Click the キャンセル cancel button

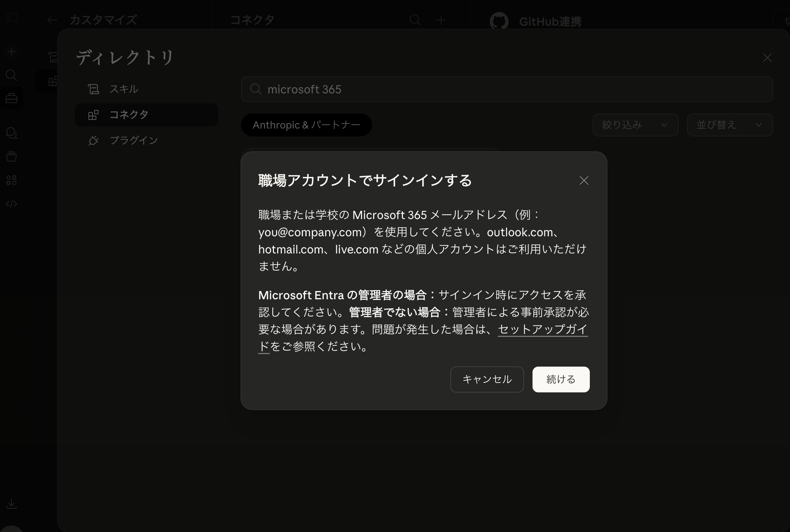point(487,379)
